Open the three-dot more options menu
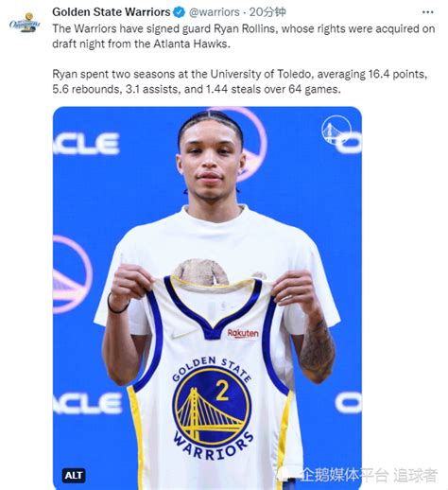This screenshot has width=448, height=490. 427,12
